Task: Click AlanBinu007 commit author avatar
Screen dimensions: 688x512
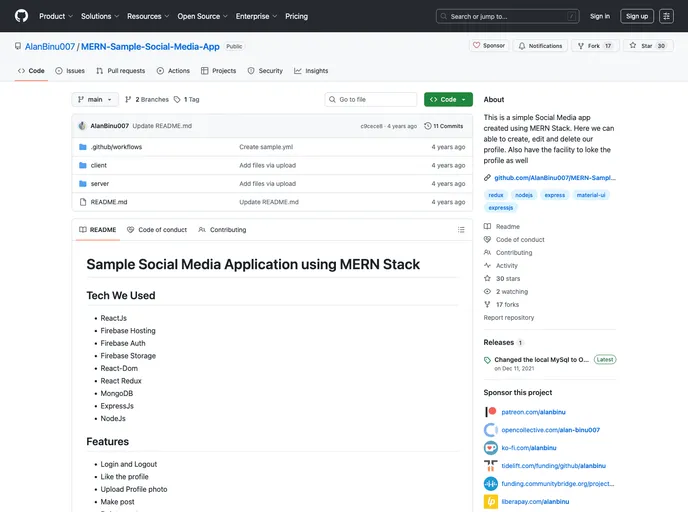Action: click(x=82, y=126)
